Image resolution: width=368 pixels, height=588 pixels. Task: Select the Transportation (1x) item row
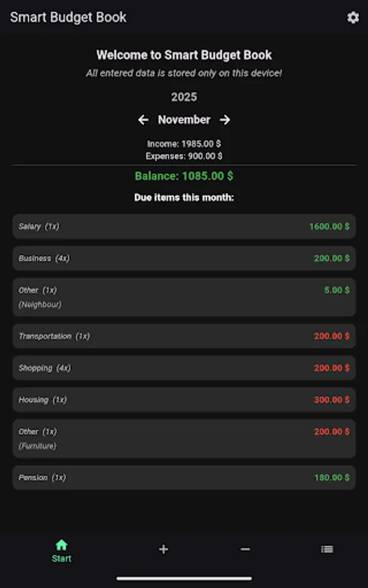coord(184,336)
